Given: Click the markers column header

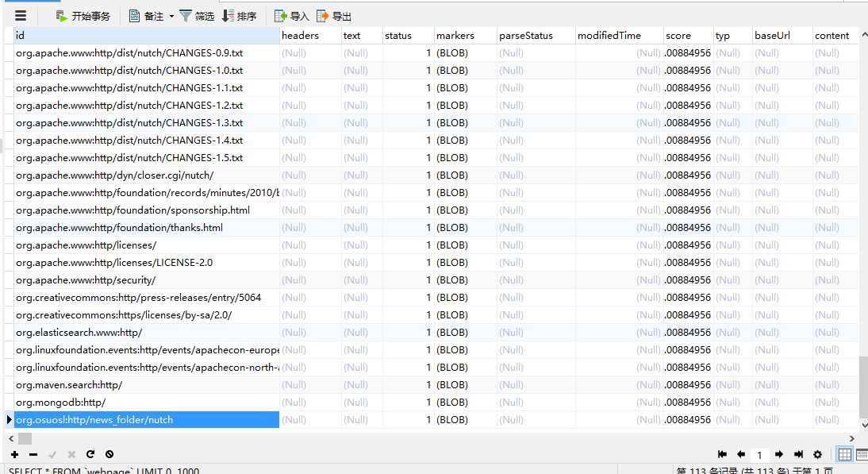Looking at the screenshot, I should coord(465,36).
